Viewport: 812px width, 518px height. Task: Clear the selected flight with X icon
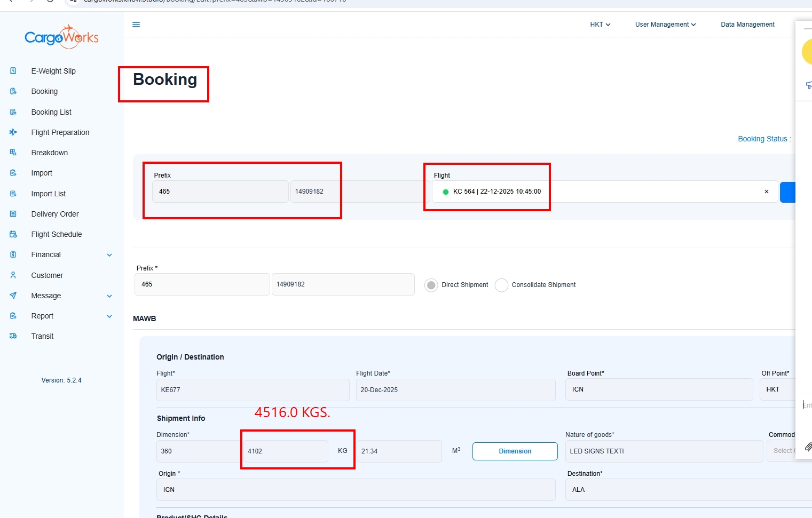pos(767,192)
